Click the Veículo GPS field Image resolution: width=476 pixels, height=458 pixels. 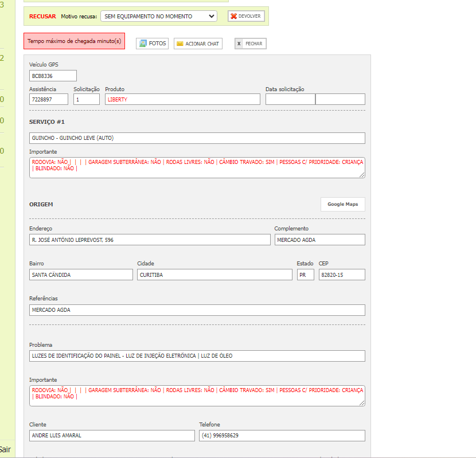click(53, 76)
